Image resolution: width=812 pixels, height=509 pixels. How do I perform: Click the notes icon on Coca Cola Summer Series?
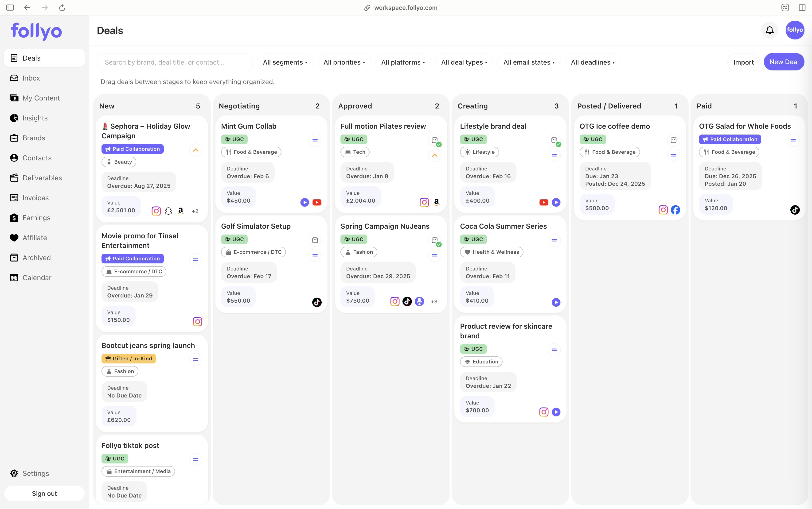(x=554, y=240)
